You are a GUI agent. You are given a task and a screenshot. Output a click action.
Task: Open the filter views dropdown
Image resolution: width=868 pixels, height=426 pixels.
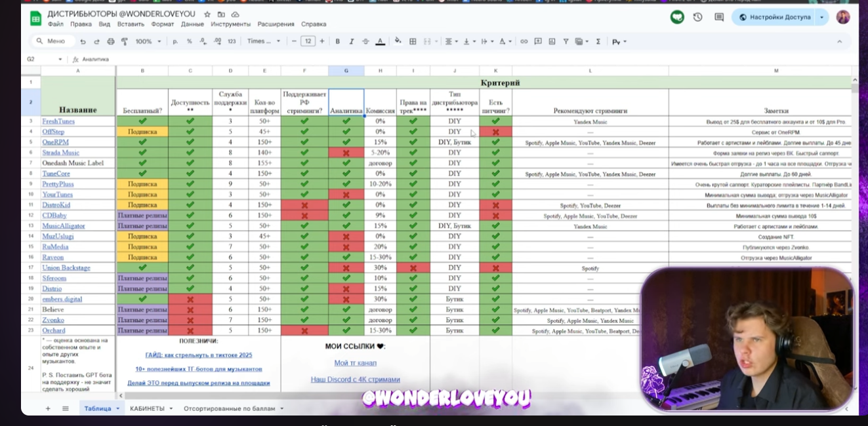[581, 41]
